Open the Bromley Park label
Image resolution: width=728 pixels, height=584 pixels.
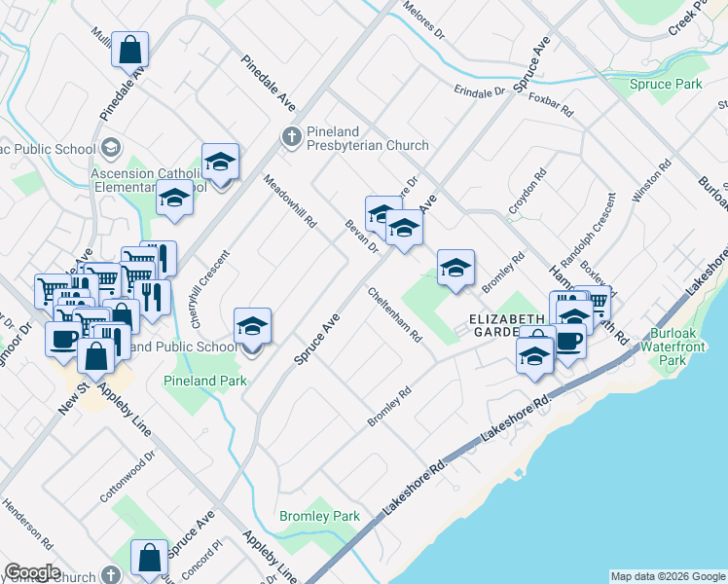320,516
